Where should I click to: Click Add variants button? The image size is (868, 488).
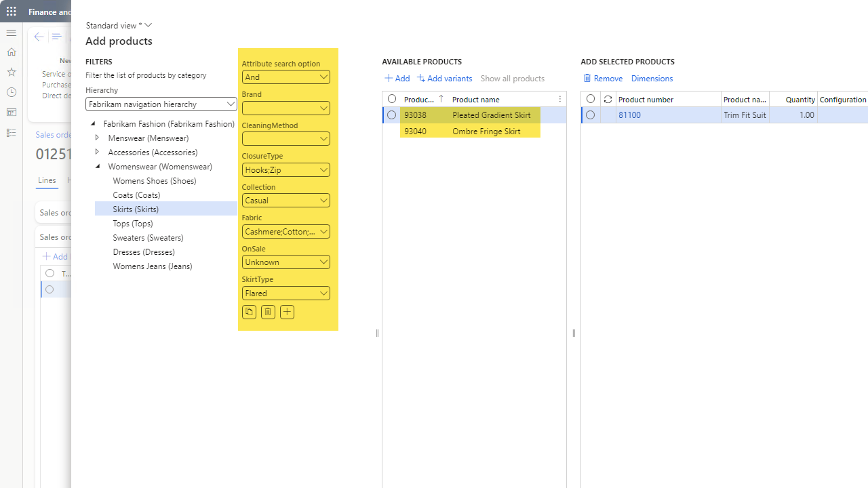pyautogui.click(x=444, y=79)
